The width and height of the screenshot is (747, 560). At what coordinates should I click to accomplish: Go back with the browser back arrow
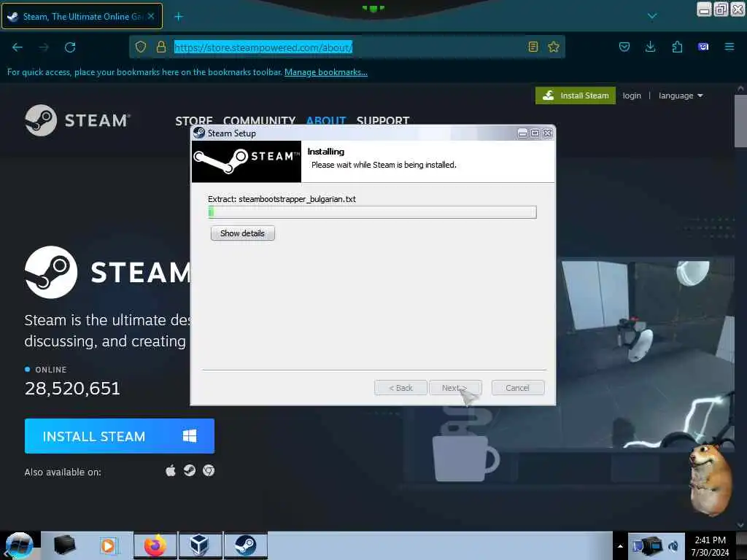[18, 47]
